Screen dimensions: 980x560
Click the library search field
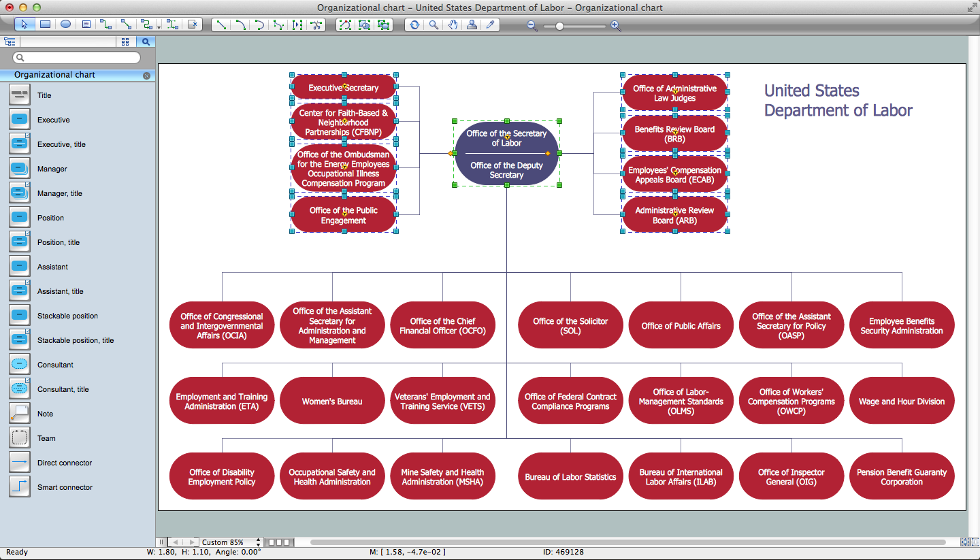tap(77, 58)
